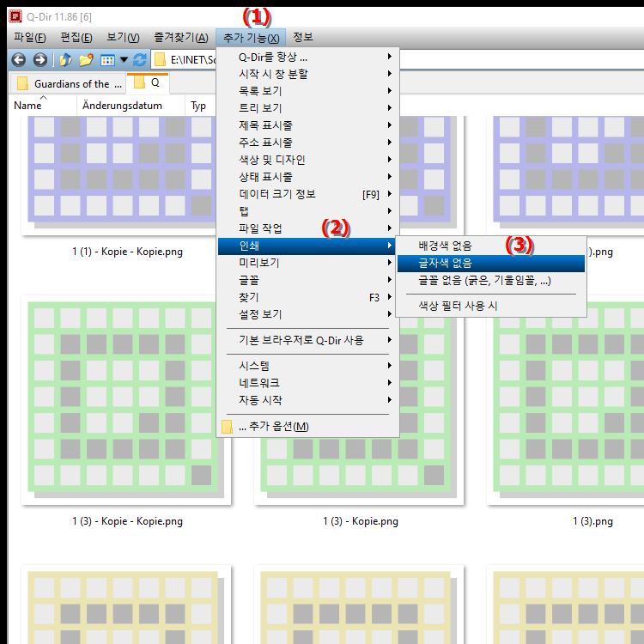Open the 파일 작업 submenu
The width and height of the screenshot is (644, 644).
pos(307,228)
